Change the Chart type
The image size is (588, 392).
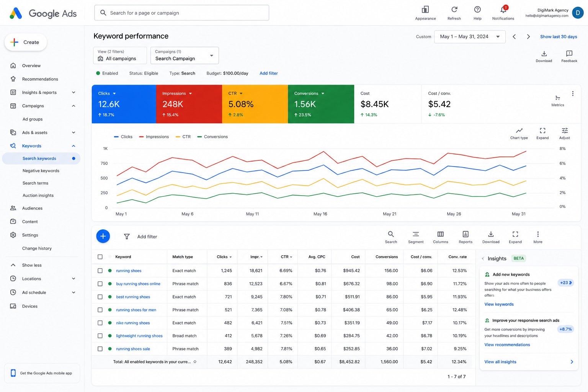pos(519,131)
